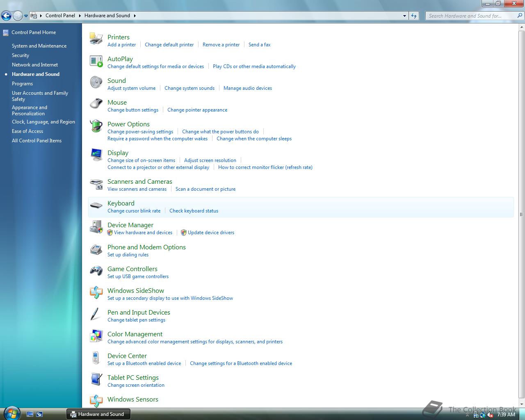Select All Control Panel Items

(37, 141)
